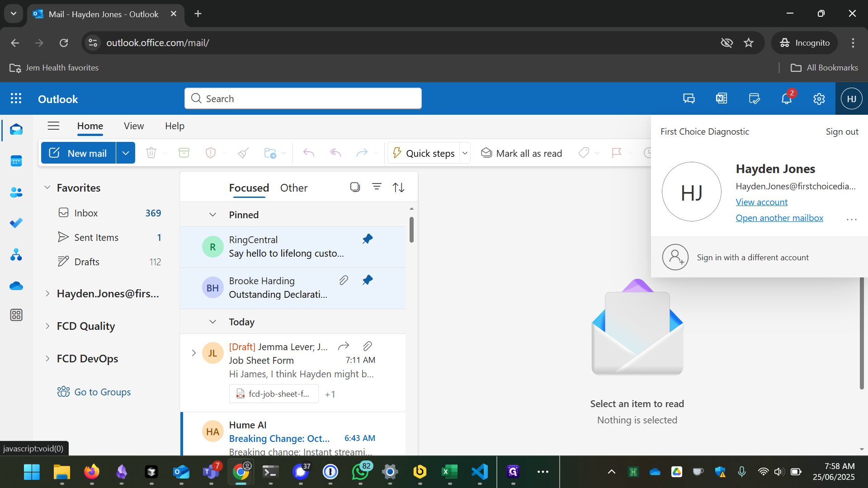This screenshot has width=868, height=488.
Task: Click the message list scrollbar thumb
Action: [411, 230]
